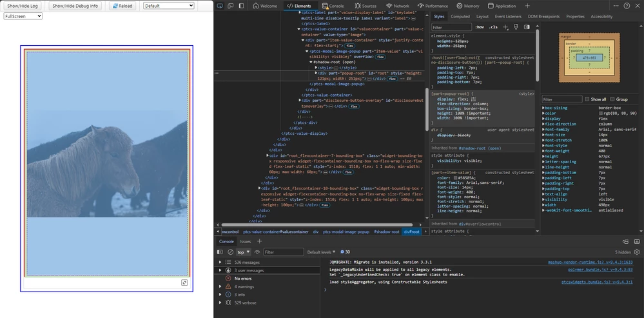Click the Styles filter input field

coord(451,27)
